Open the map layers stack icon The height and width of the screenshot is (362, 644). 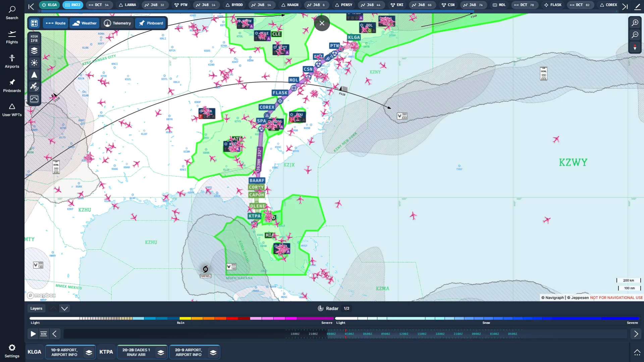[x=34, y=51]
